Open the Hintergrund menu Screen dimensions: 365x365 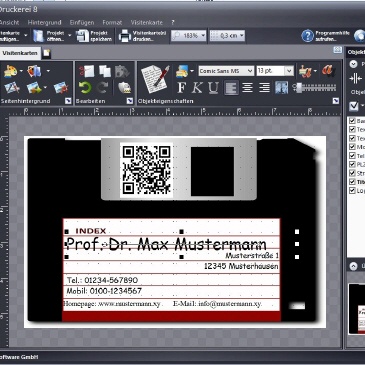[44, 22]
